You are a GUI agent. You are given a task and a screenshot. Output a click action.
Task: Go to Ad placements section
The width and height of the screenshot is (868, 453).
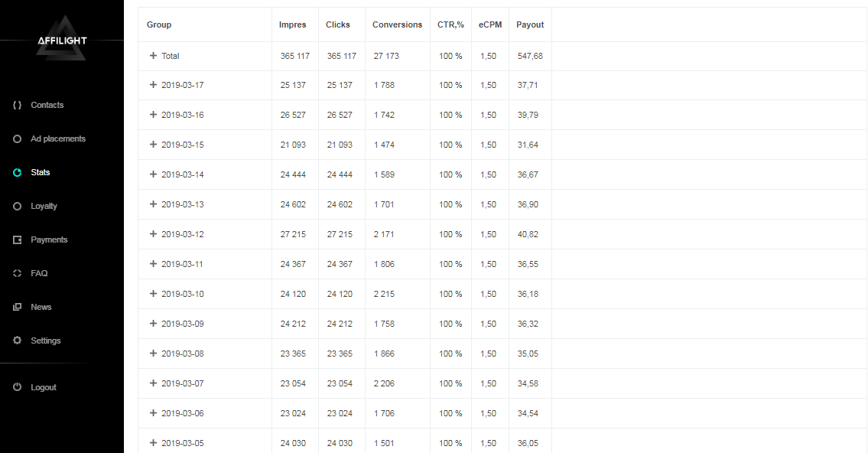pos(58,139)
